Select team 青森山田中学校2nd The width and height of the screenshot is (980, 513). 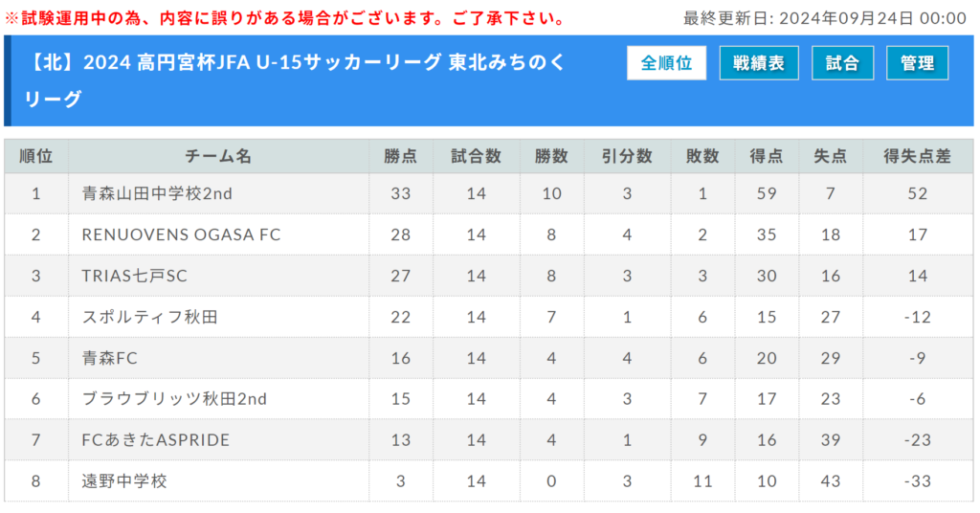click(157, 193)
